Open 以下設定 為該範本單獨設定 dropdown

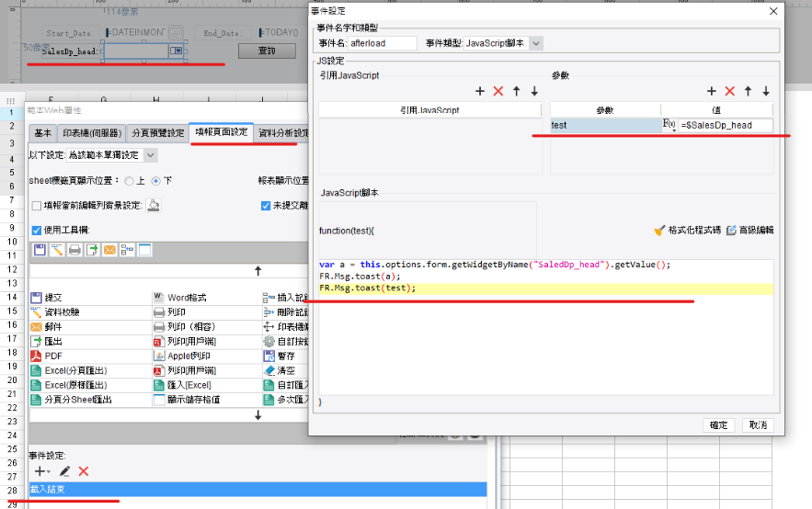[150, 155]
